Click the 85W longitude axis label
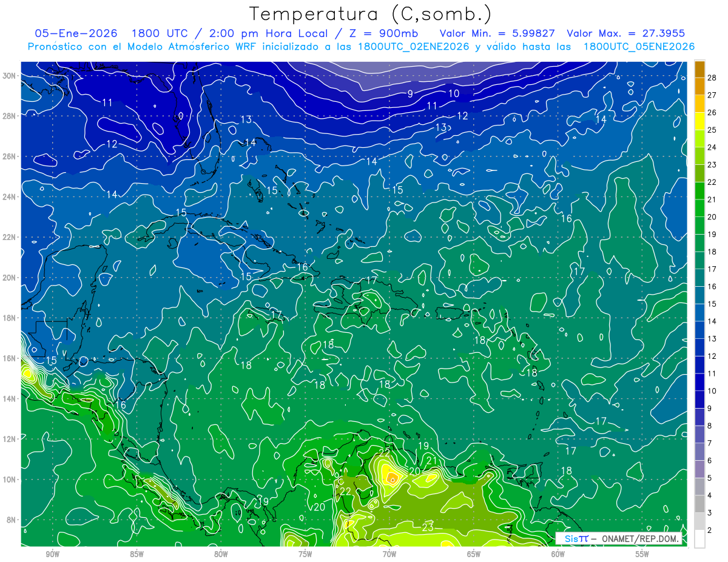Viewport: 728px width, 562px height. click(136, 554)
